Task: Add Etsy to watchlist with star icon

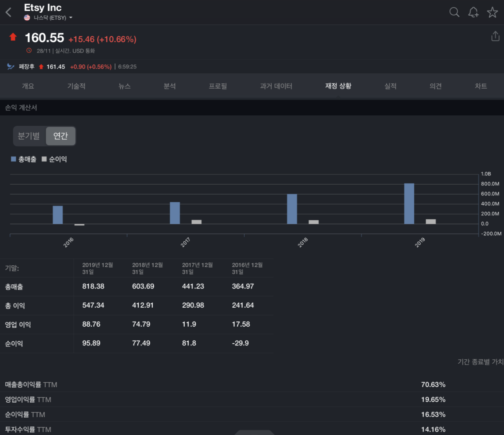Action: click(492, 12)
